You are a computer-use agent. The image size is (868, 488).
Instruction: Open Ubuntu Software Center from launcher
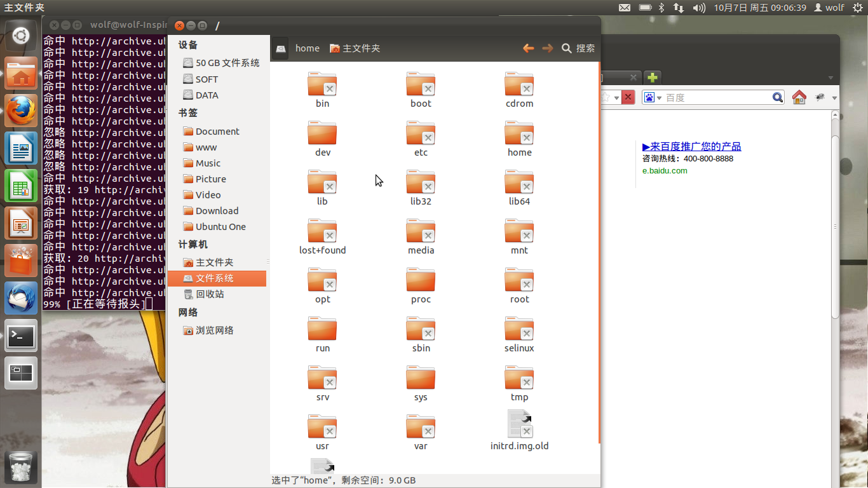[21, 261]
